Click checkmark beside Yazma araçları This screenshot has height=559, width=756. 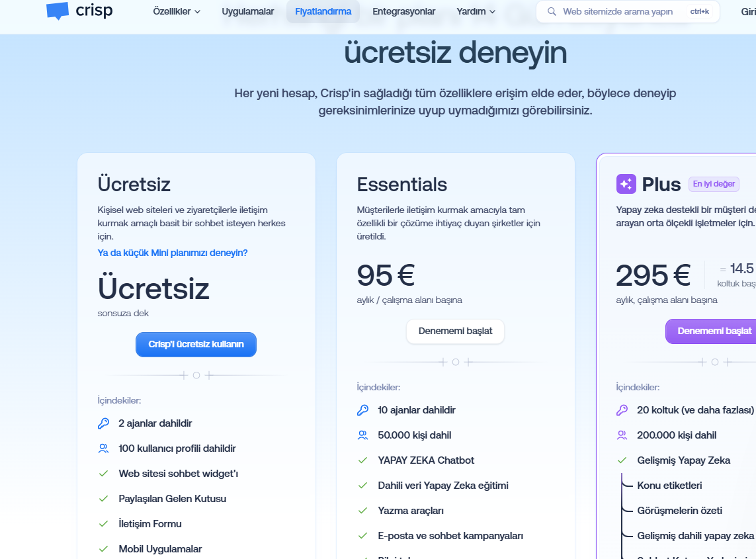(x=362, y=511)
